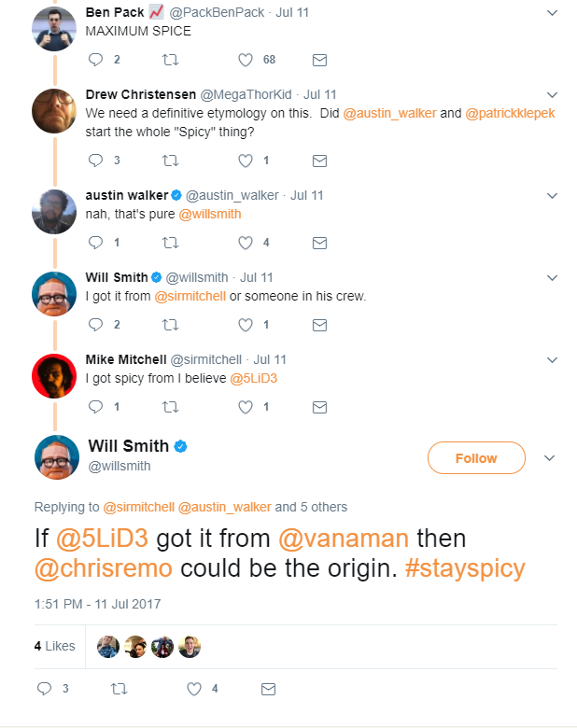The height and width of the screenshot is (728, 577).
Task: Like Mike Mitchell's spicy tweet
Action: (x=246, y=407)
